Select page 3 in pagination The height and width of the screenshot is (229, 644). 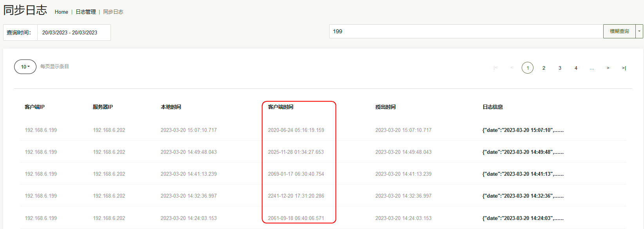tap(560, 68)
